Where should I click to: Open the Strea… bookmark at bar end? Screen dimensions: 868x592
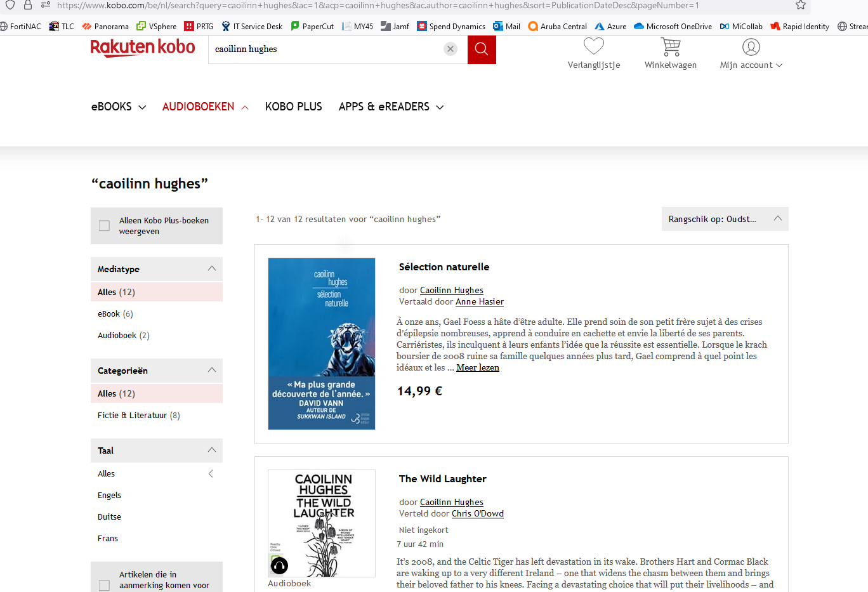pyautogui.click(x=853, y=26)
